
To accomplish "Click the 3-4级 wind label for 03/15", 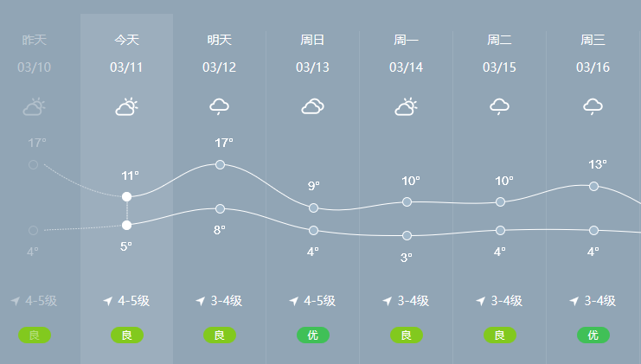I will (x=507, y=301).
